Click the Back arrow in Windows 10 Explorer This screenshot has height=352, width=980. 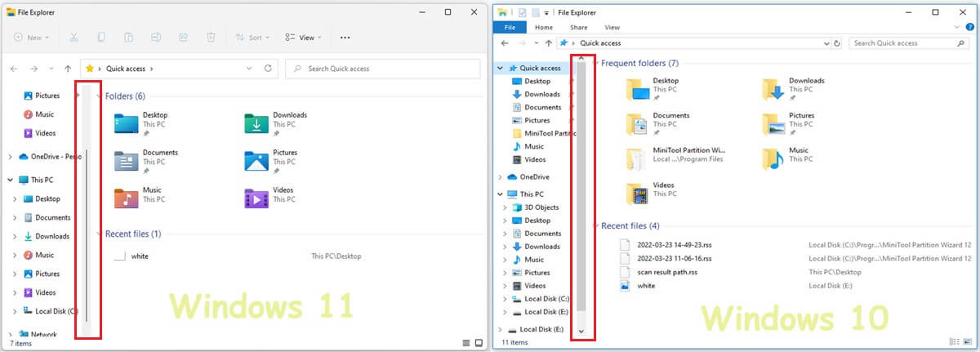pyautogui.click(x=505, y=42)
